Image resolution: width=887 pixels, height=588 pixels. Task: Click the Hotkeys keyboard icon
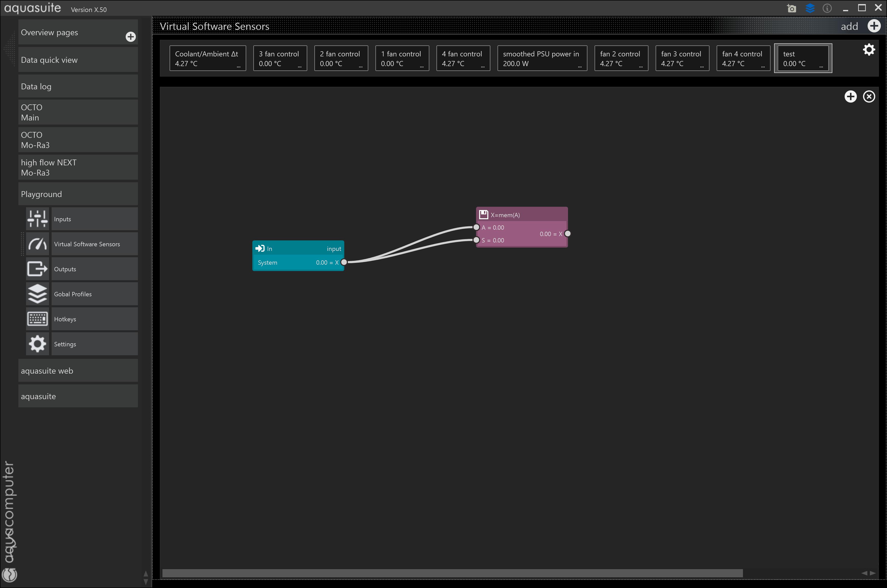(37, 319)
